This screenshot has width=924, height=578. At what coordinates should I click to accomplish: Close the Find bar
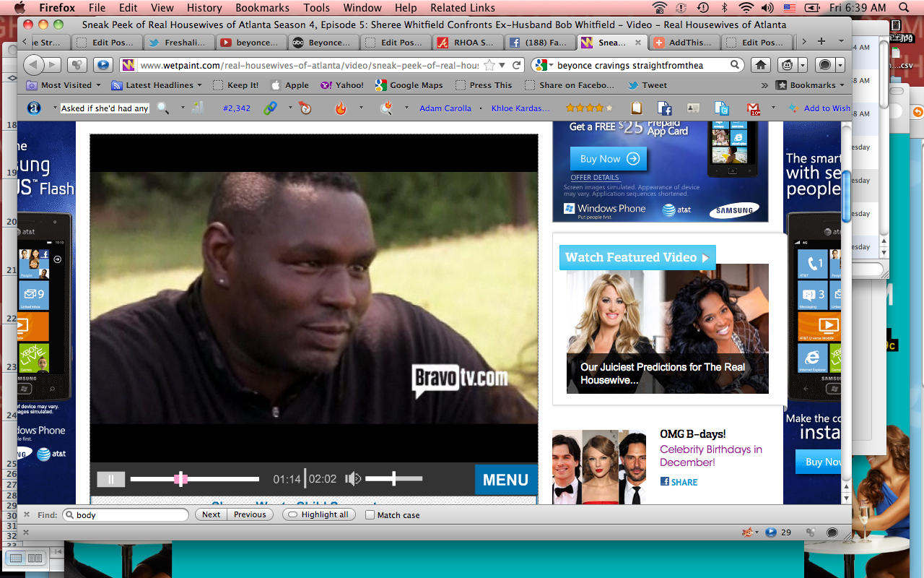(x=27, y=514)
